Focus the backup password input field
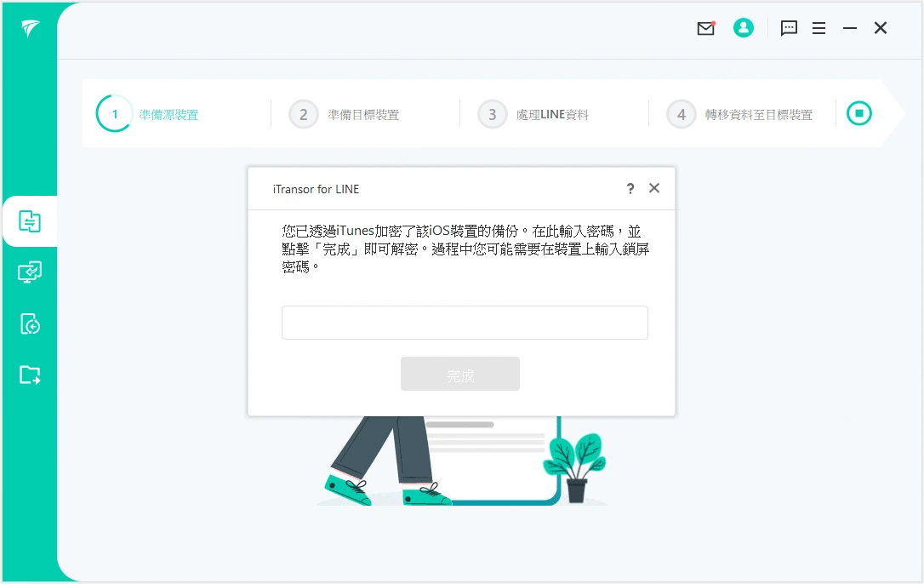 pos(465,323)
